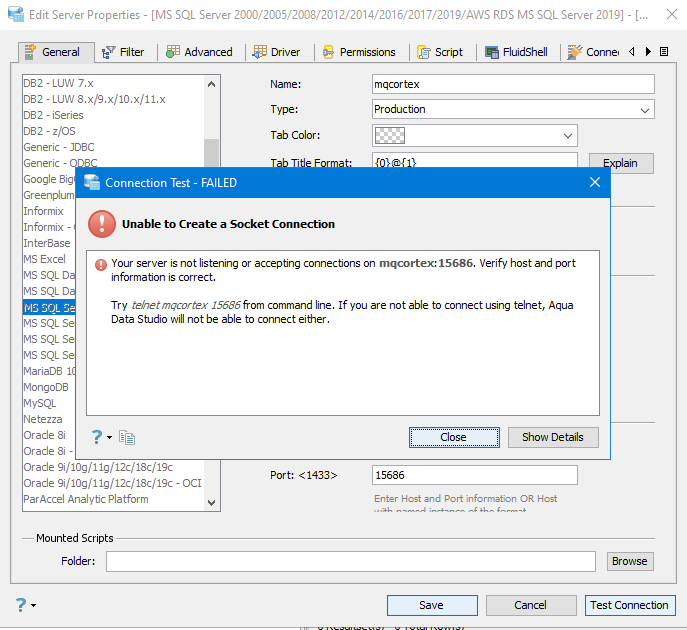Save the server properties

(x=432, y=605)
